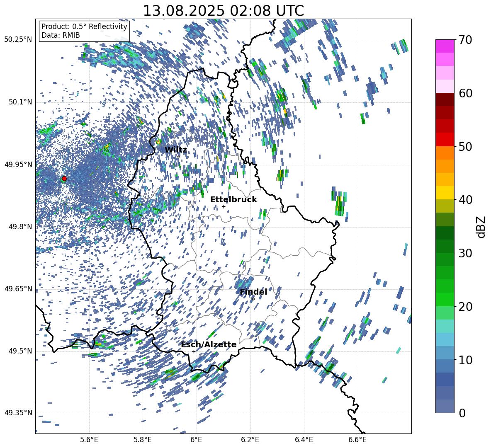Click the Ettelbruck station cross marker

click(224, 206)
